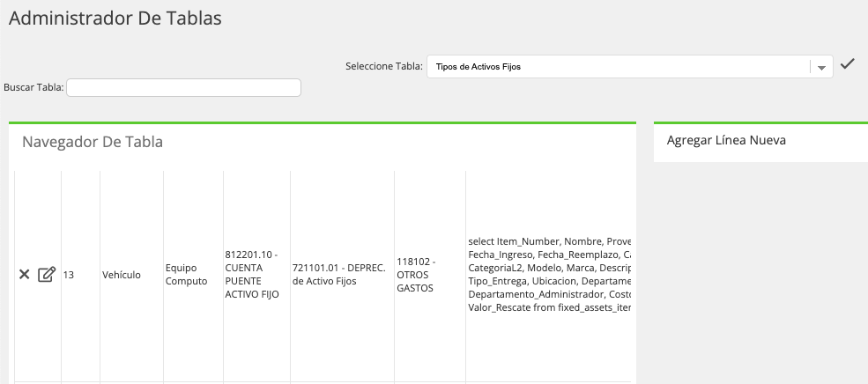Open the Agregar Línea Nueva panel

(x=726, y=141)
